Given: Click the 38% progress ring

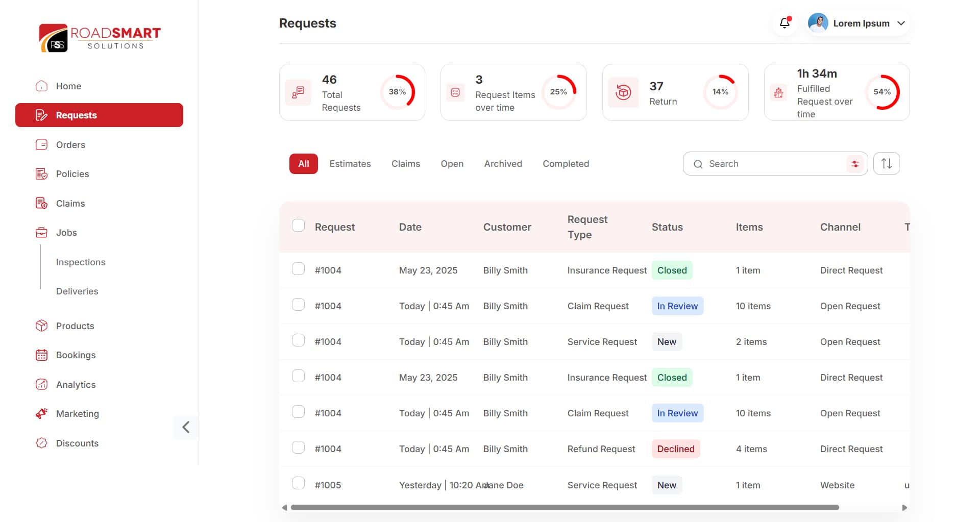Looking at the screenshot, I should [x=398, y=92].
